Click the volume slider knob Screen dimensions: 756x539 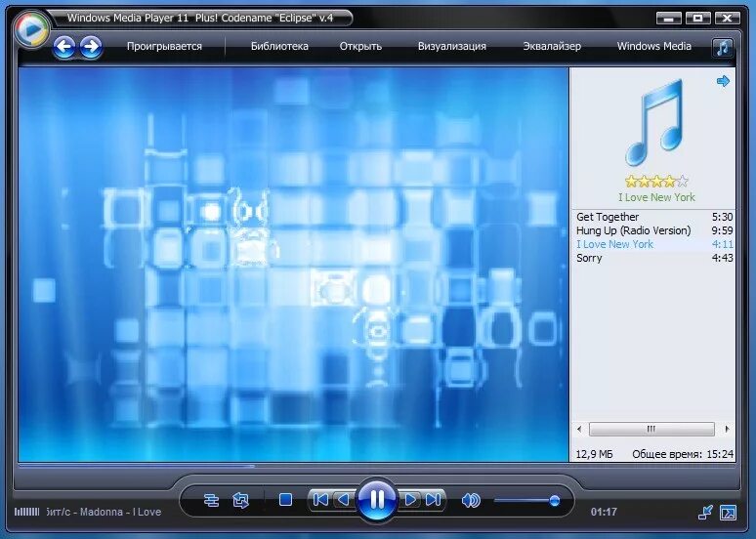(555, 501)
